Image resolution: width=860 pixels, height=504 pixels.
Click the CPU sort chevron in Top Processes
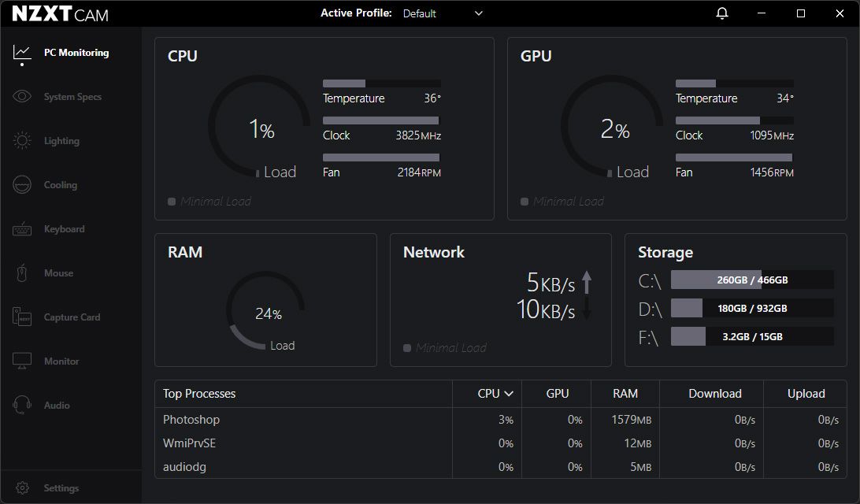(506, 393)
